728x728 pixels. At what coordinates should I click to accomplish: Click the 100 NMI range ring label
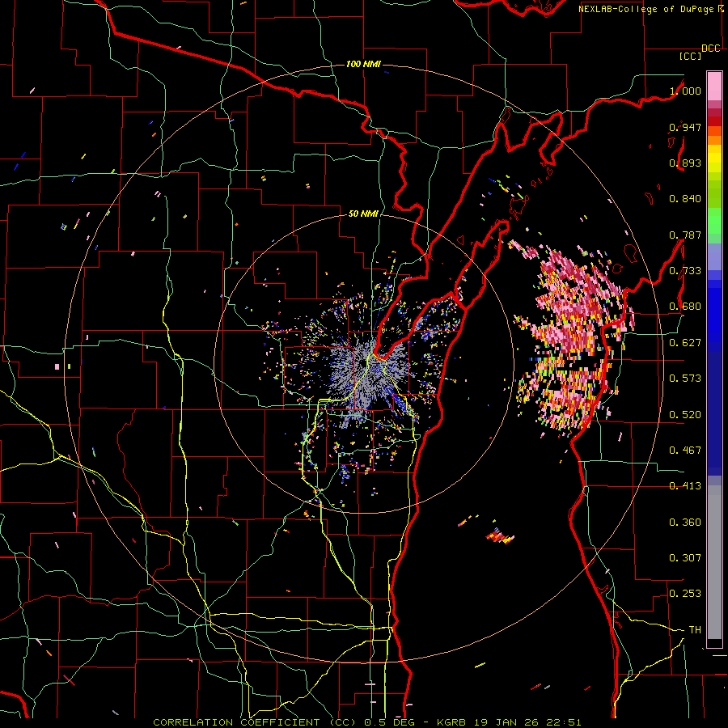(363, 64)
